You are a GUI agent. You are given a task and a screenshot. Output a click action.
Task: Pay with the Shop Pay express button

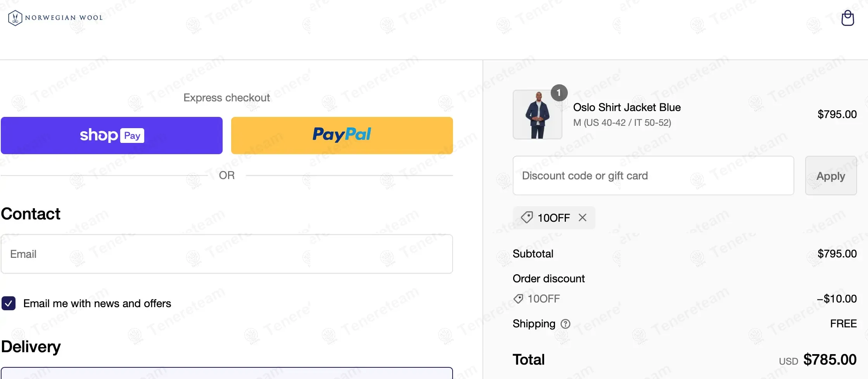(112, 136)
